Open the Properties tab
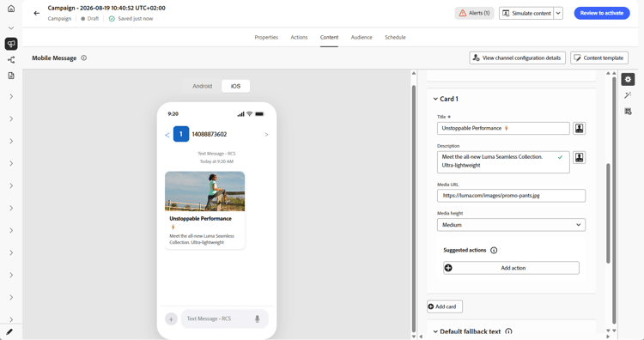644x340 pixels. pyautogui.click(x=266, y=38)
